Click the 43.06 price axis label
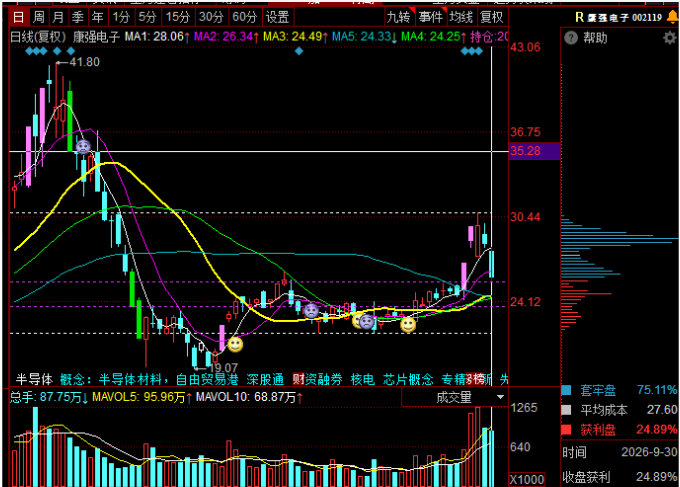 (526, 47)
